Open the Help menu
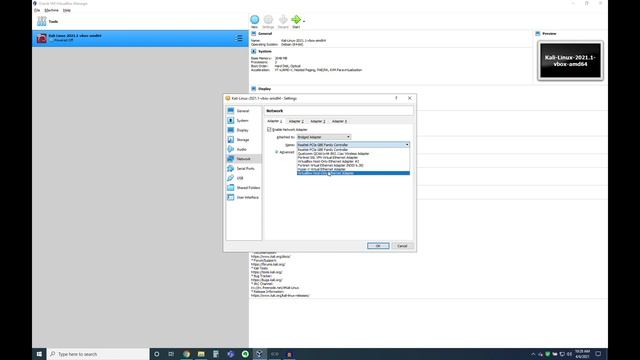The height and width of the screenshot is (360, 640). (x=67, y=10)
